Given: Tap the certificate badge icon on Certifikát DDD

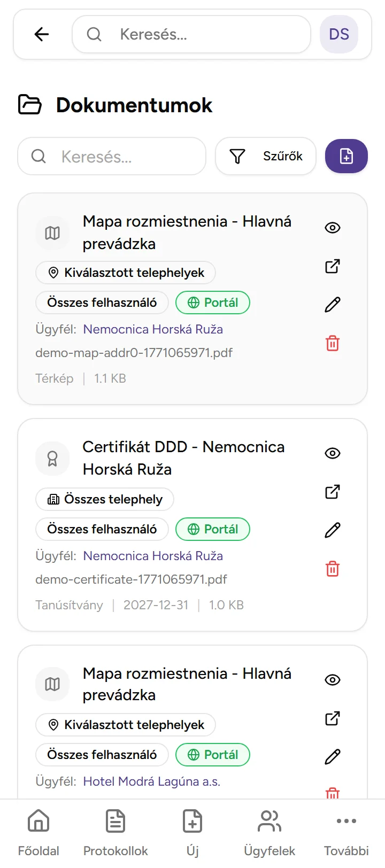Looking at the screenshot, I should [x=52, y=458].
